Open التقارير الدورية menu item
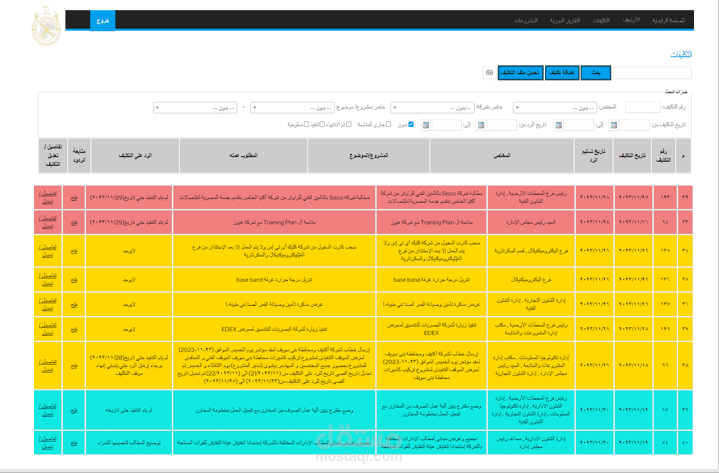The width and height of the screenshot is (719, 473). pyautogui.click(x=565, y=21)
